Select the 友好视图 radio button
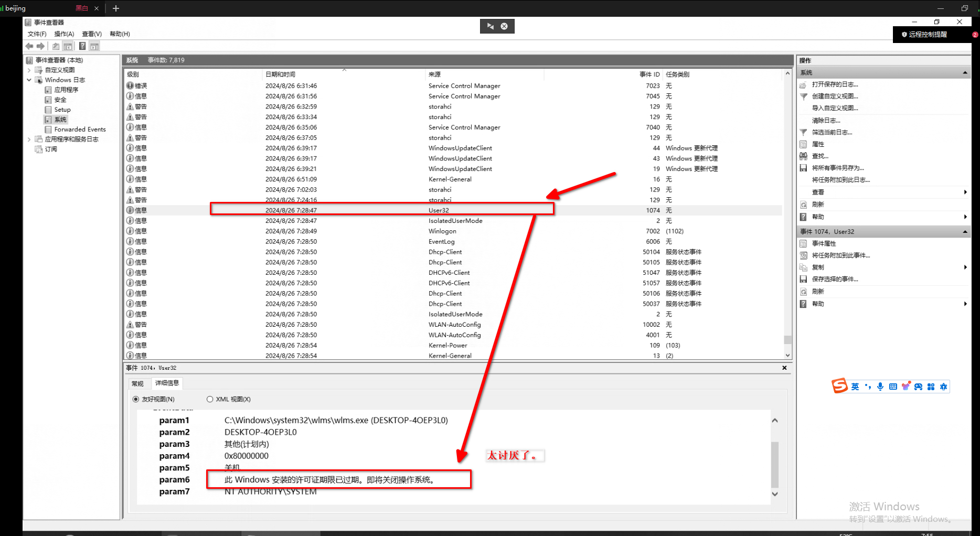The width and height of the screenshot is (980, 536). click(136, 399)
